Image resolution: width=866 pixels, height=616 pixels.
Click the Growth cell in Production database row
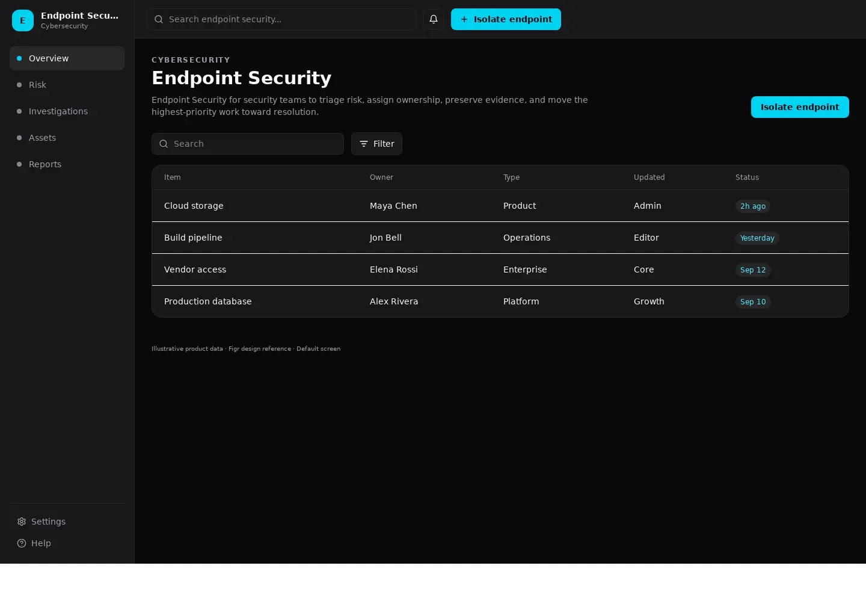[649, 301]
